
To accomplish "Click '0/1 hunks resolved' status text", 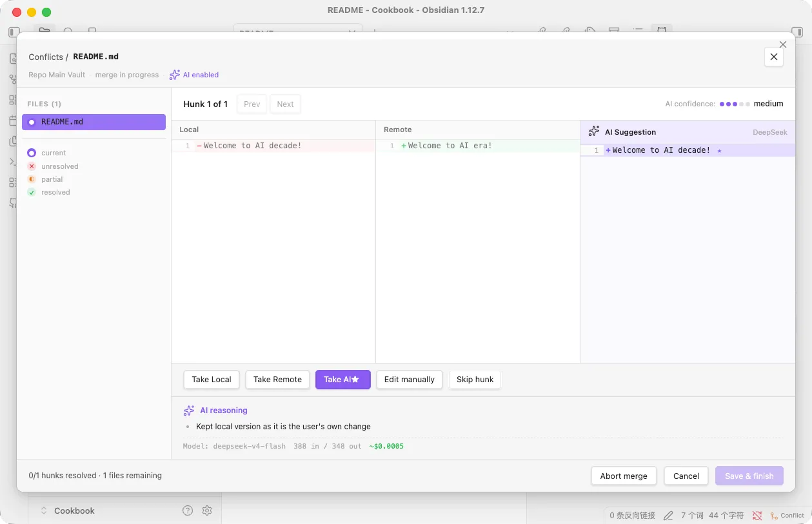I will tap(63, 476).
